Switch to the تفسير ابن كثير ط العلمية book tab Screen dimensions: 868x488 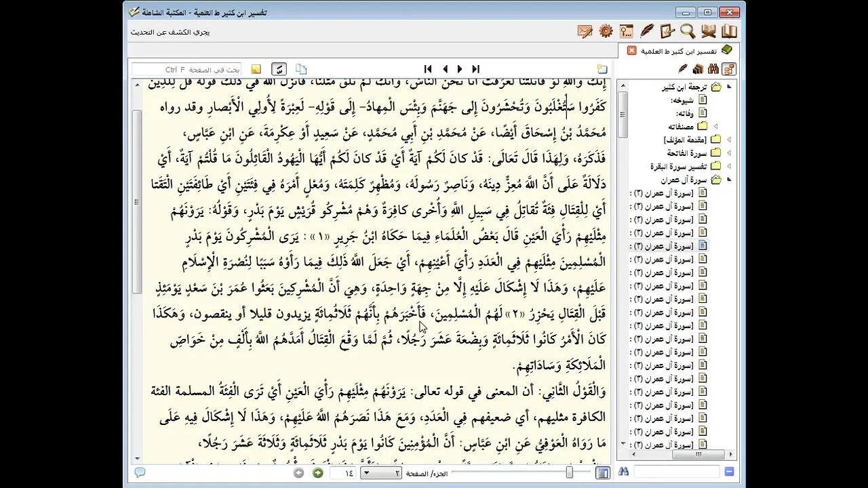point(679,51)
